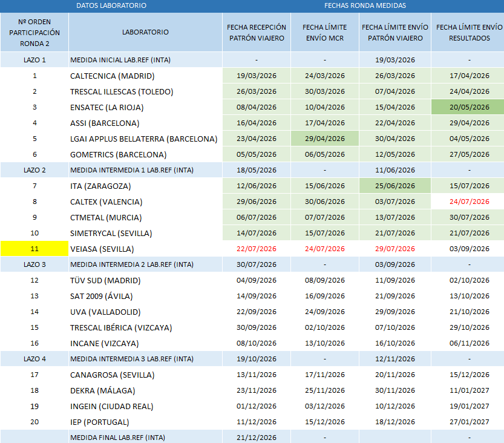Click the TRESCAL ILLESCAS (TOLEDO) laboratory name
Screen dimensions: 504x443
(122, 91)
